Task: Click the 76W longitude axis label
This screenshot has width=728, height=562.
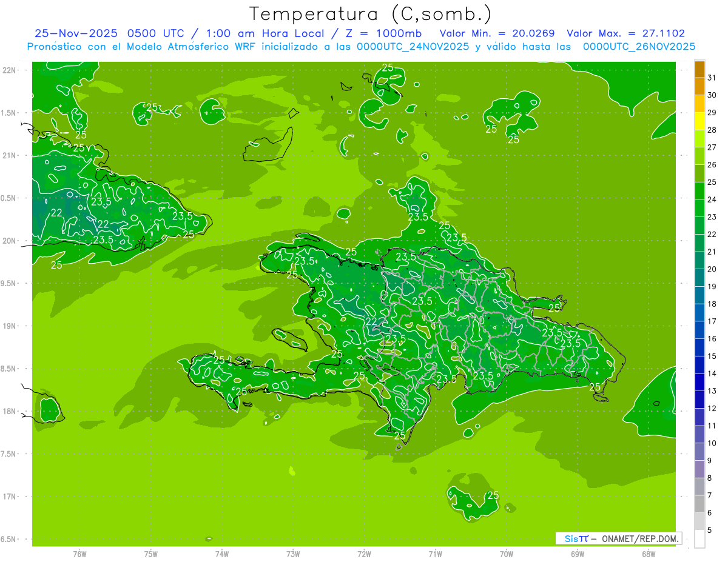Action: click(79, 554)
